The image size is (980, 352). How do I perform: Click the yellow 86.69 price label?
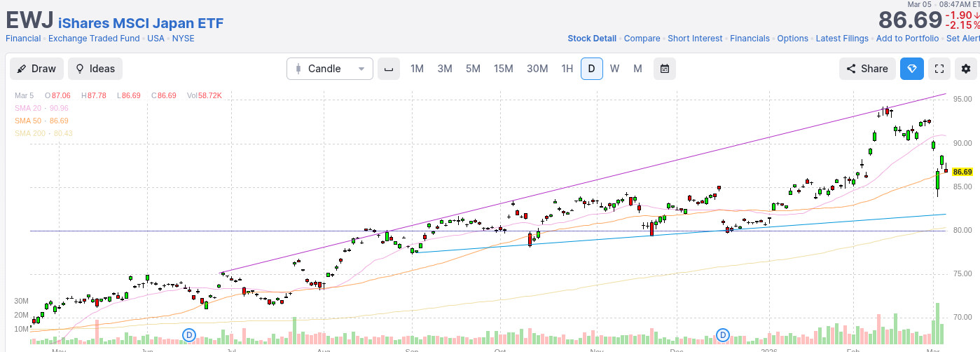pos(962,172)
